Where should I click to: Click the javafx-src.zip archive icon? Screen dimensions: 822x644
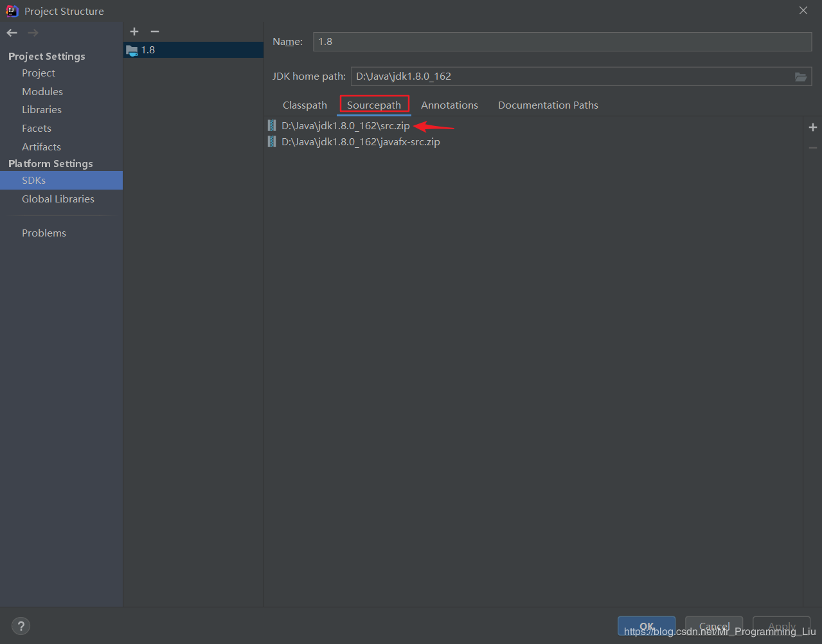tap(272, 142)
